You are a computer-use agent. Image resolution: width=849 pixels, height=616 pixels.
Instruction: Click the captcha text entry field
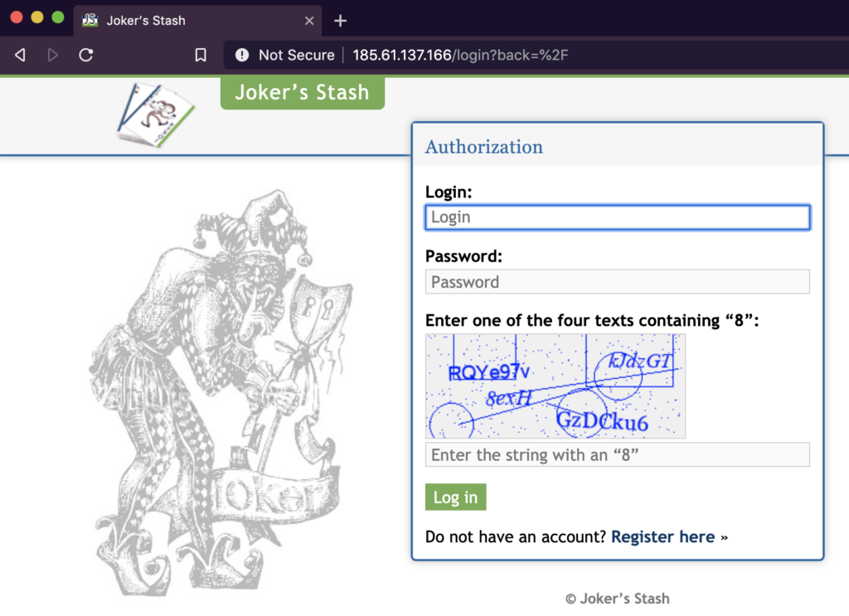617,455
